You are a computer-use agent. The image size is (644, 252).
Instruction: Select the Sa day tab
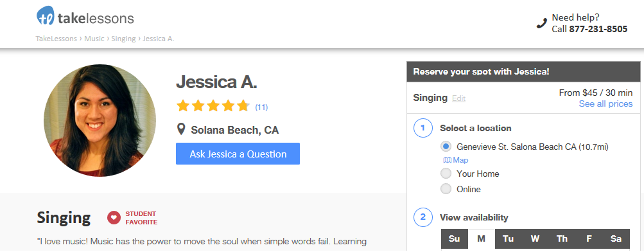click(x=616, y=239)
